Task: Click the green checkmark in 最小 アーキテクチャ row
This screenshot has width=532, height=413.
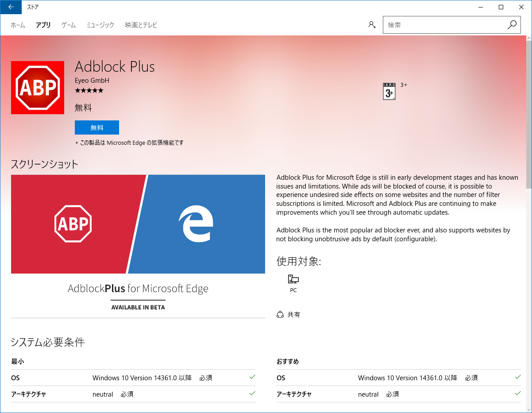Action: click(252, 393)
